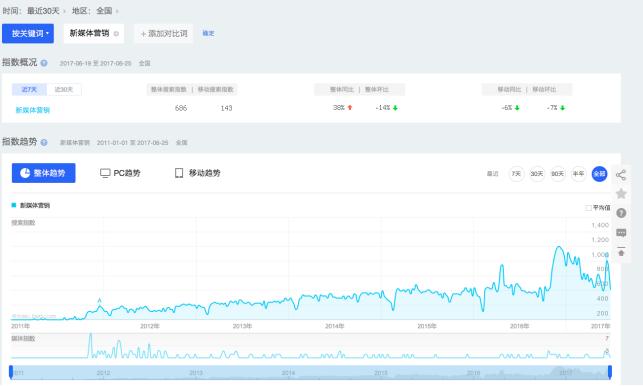Open the question mark help icon in sidebar
Screen dimensions: 643x386
coord(621,213)
